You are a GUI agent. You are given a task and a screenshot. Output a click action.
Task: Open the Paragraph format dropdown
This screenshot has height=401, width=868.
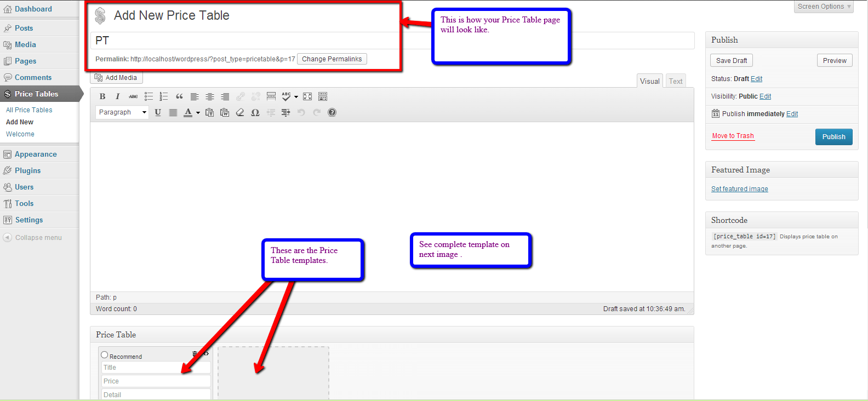click(122, 112)
